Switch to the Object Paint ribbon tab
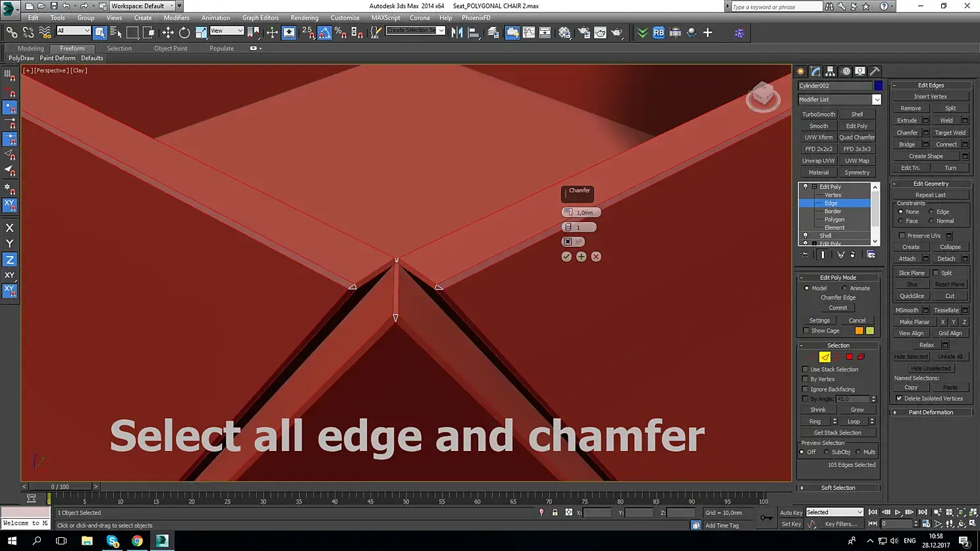 tap(171, 48)
